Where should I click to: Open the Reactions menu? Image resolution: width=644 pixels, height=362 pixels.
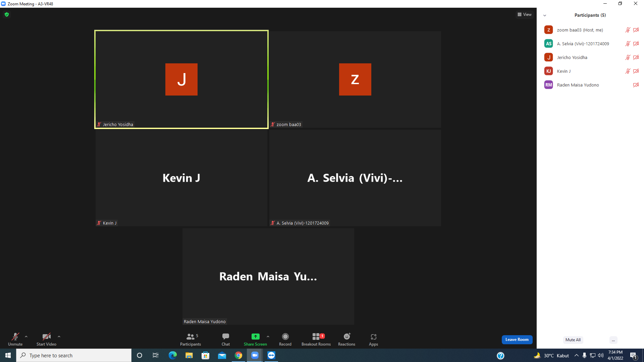pos(346,339)
